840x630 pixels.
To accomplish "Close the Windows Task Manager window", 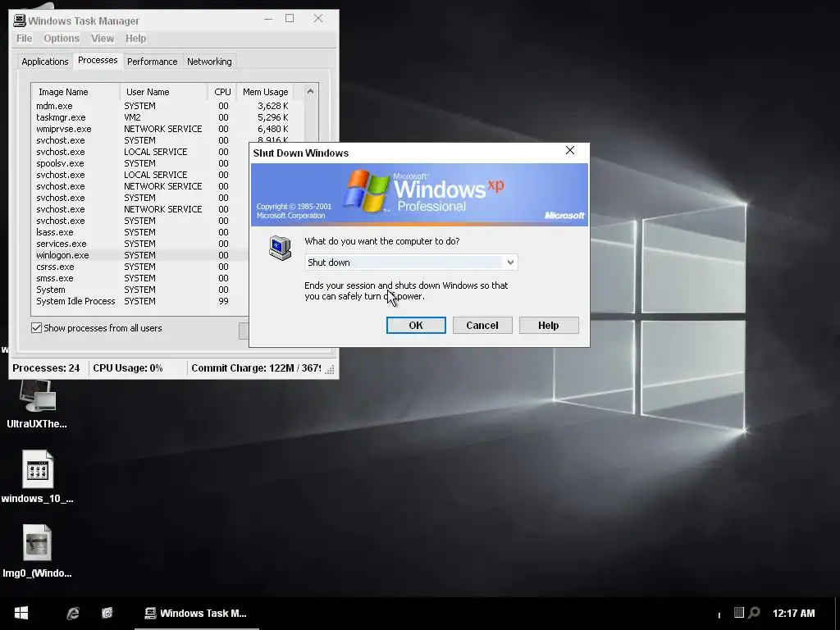I will tap(318, 19).
